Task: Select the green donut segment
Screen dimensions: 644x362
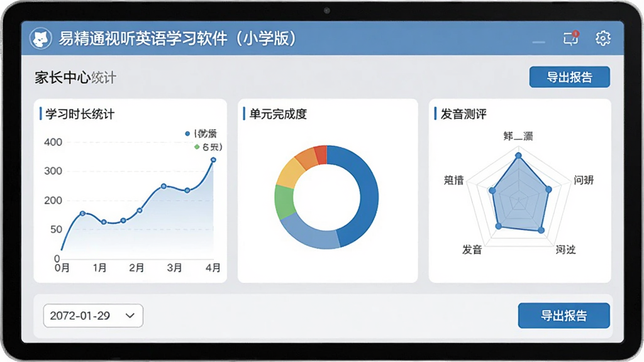Action: tap(284, 202)
